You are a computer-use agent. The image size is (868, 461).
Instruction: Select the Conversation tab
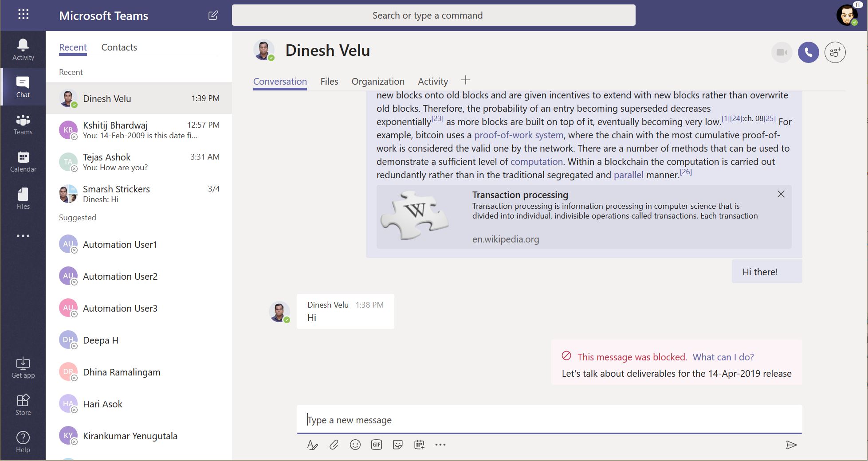pos(280,82)
